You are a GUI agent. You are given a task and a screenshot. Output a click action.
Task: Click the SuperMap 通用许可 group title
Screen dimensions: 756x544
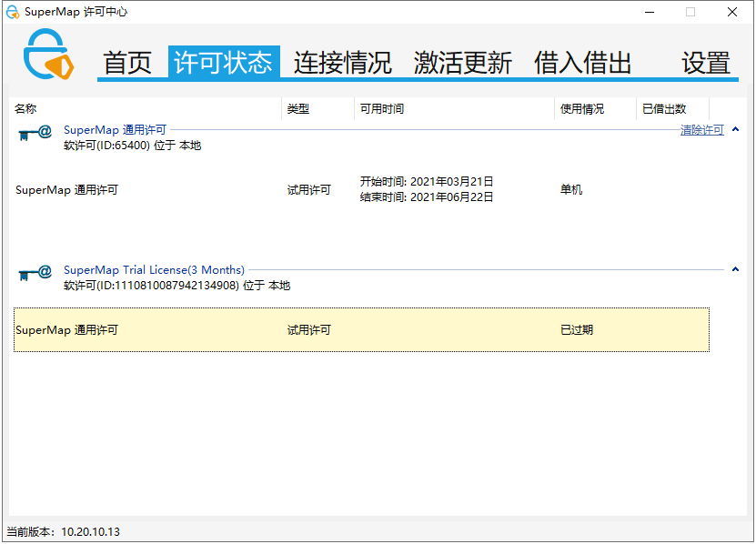(115, 130)
